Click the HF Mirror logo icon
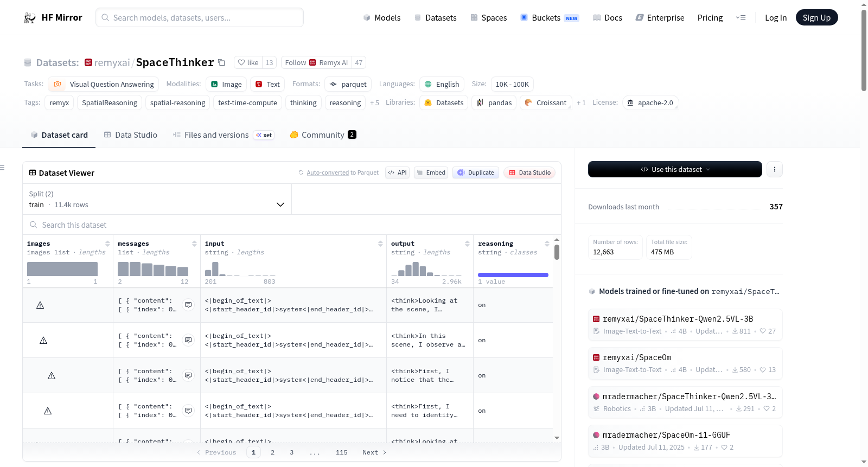Screen dimensions: 868x467 [30, 18]
